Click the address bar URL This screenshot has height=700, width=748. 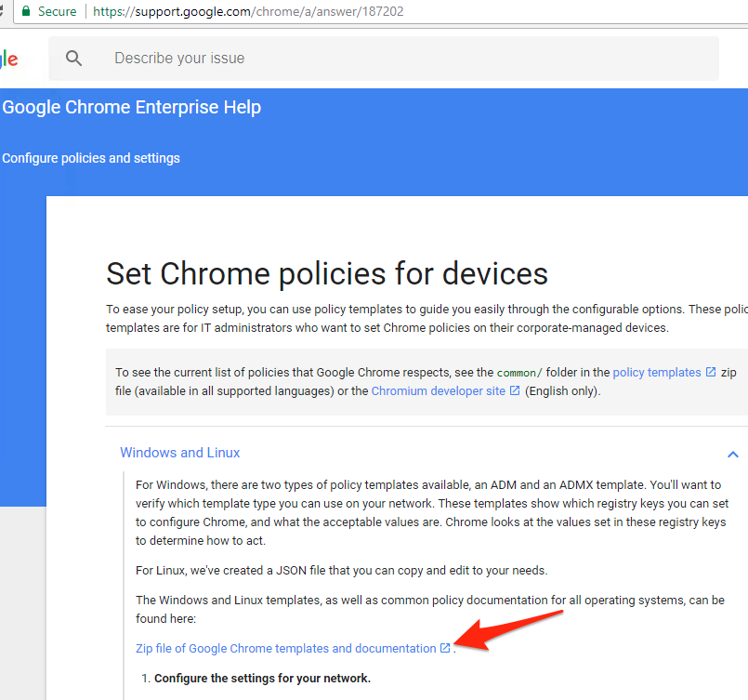(248, 11)
